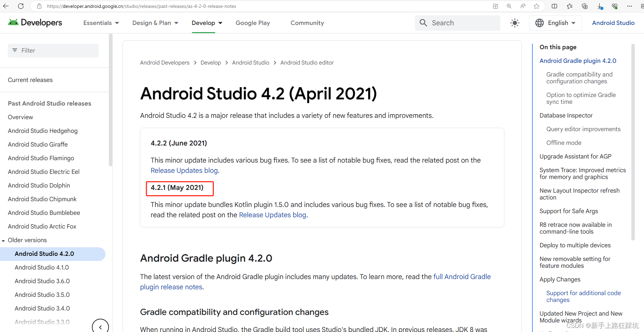
Task: Jump to Android Gradle plugin 4.2.0 section
Action: 578,61
